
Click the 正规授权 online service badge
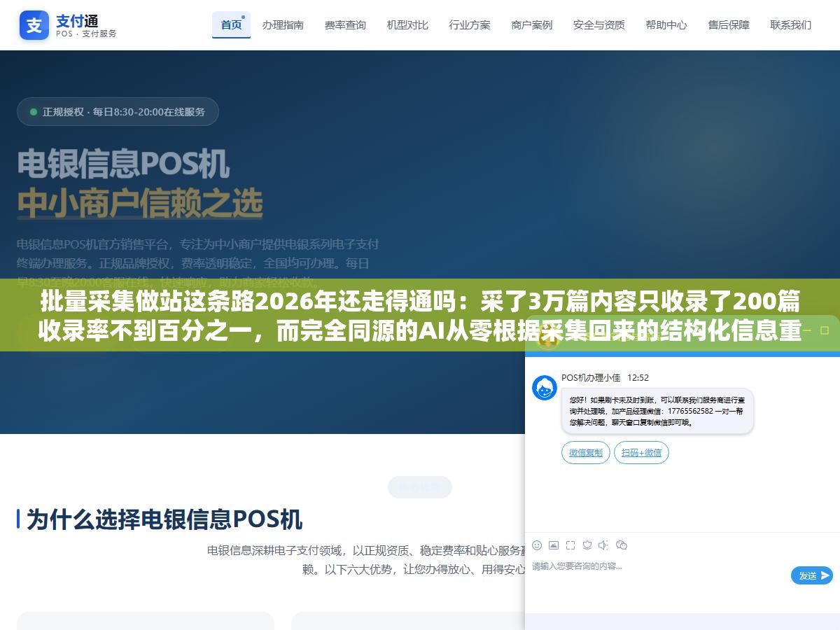pyautogui.click(x=118, y=111)
